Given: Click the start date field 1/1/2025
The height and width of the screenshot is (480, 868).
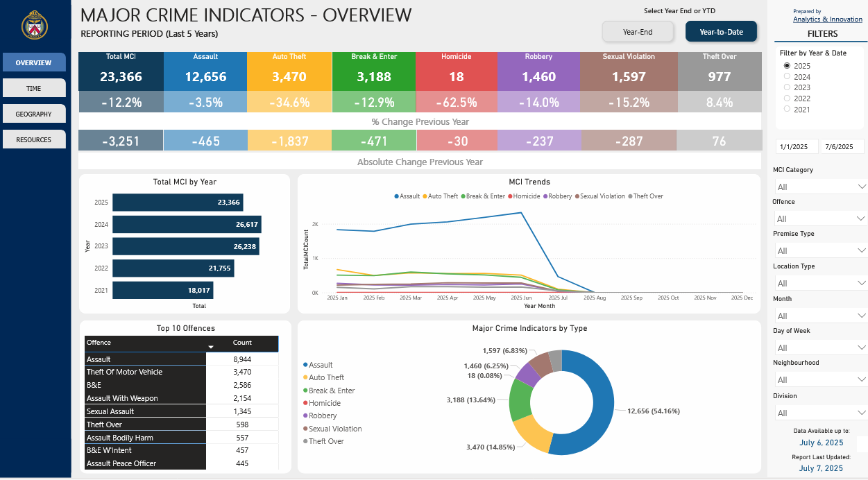Looking at the screenshot, I should click(x=796, y=147).
